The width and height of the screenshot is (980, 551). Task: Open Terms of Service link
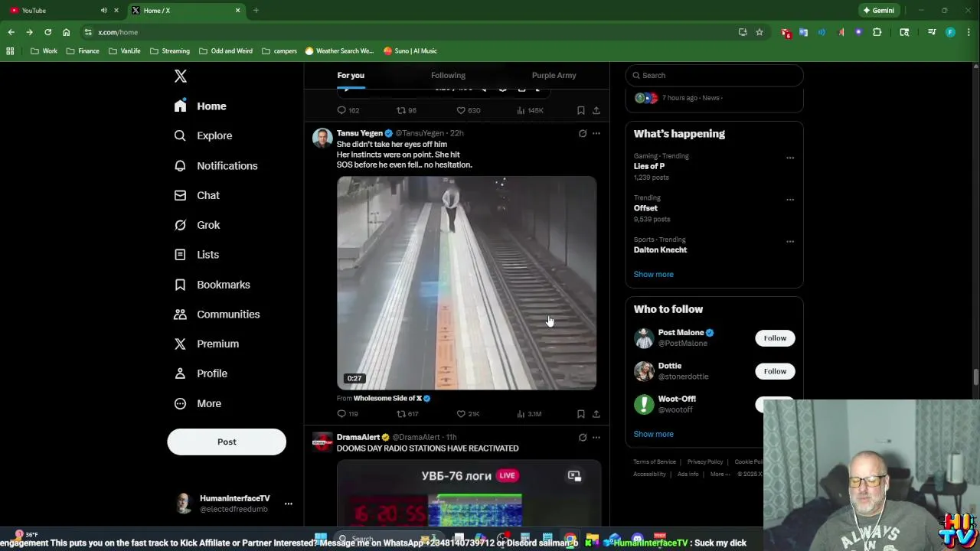coord(655,461)
